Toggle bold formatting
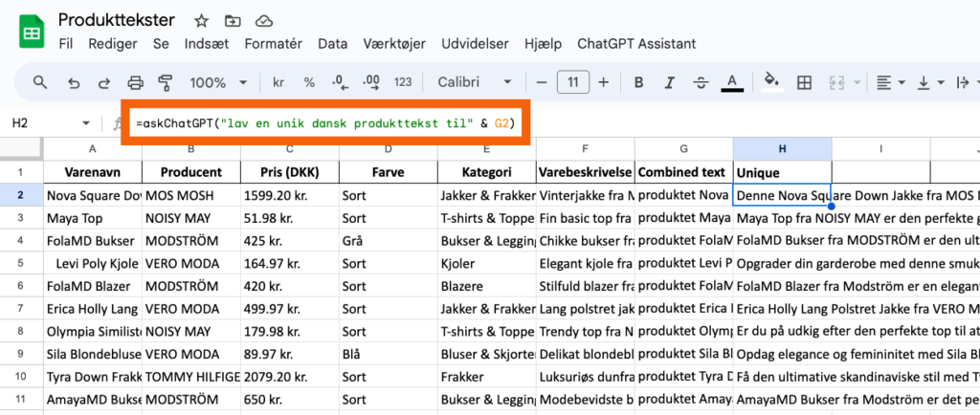The image size is (980, 415). pyautogui.click(x=638, y=82)
